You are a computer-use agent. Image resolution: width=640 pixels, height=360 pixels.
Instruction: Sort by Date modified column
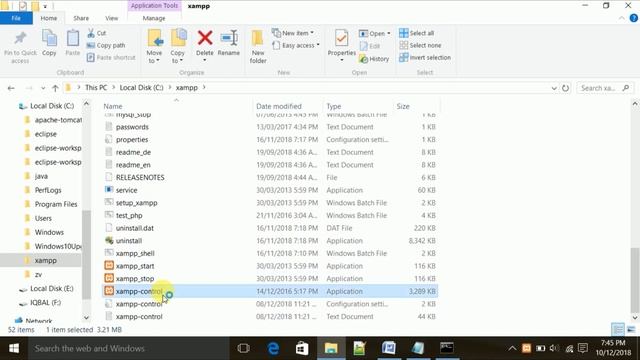[279, 106]
